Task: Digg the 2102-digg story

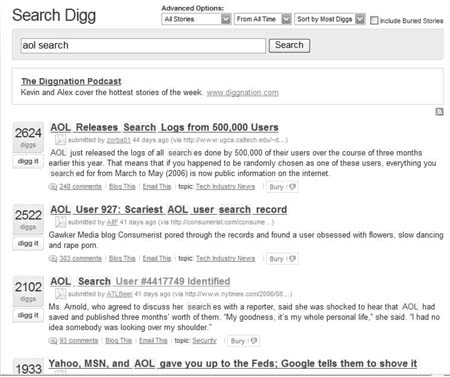Action: [x=28, y=315]
